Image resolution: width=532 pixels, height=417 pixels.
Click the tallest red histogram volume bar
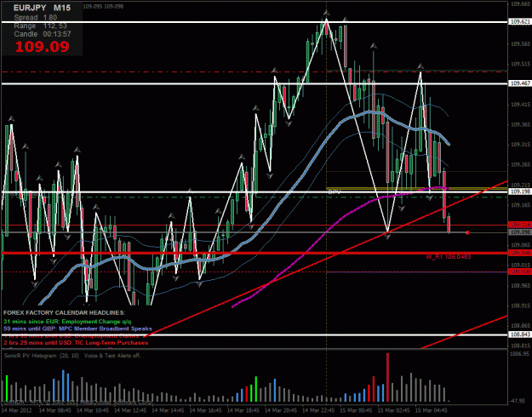[387, 377]
